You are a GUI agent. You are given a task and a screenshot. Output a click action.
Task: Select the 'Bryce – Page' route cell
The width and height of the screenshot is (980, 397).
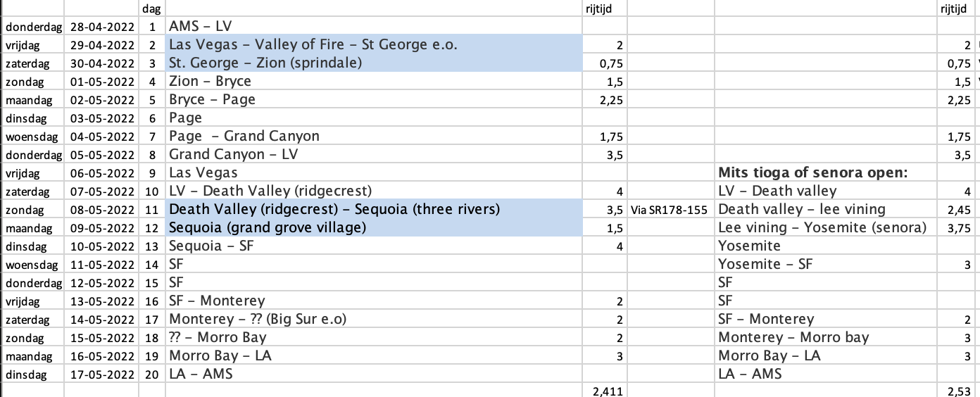click(212, 99)
